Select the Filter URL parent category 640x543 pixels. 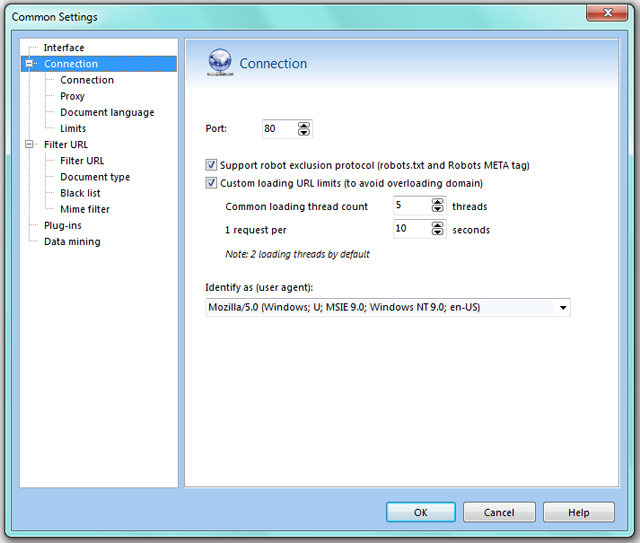(x=66, y=145)
